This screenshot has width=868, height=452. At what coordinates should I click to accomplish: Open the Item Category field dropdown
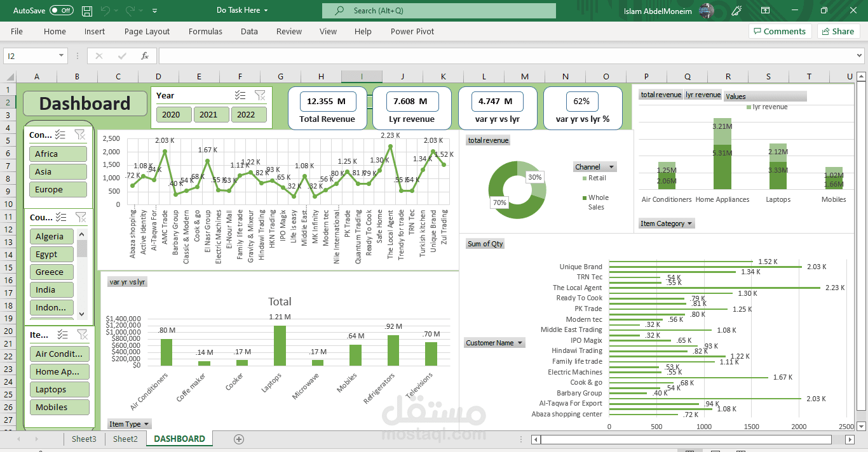point(667,223)
